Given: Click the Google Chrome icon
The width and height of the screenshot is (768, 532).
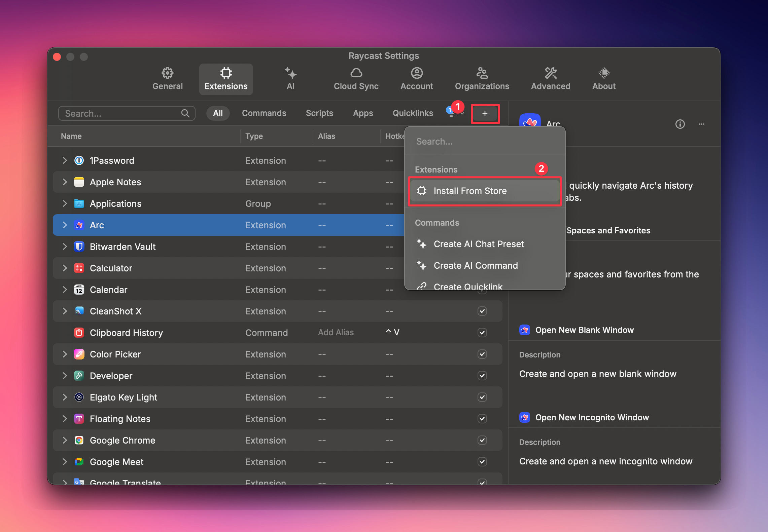Looking at the screenshot, I should [79, 440].
